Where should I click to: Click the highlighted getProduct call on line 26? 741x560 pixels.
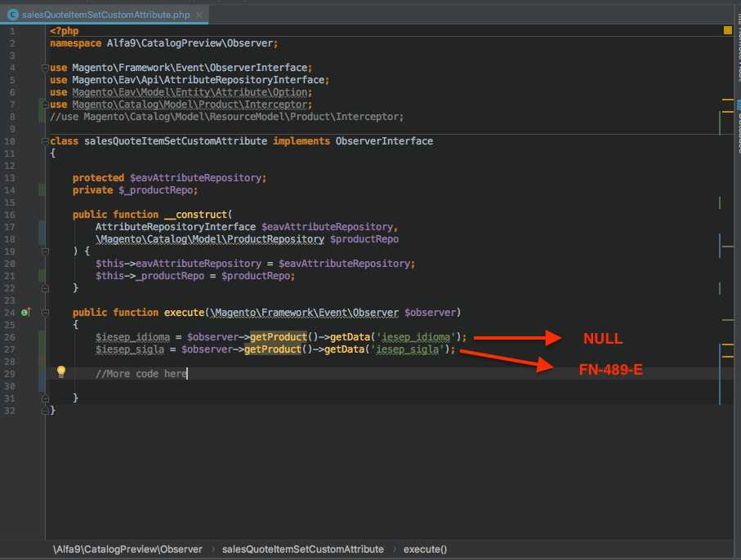278,337
